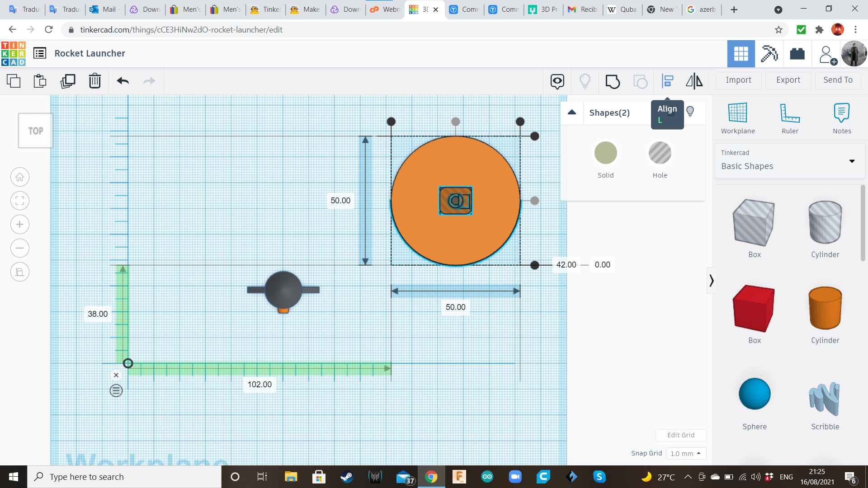Click the Export button
Viewport: 868px width, 488px height.
788,80
